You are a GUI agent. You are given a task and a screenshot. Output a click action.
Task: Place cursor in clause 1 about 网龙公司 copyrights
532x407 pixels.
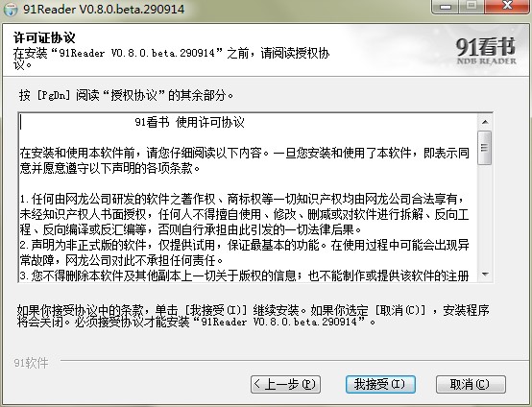coord(244,214)
